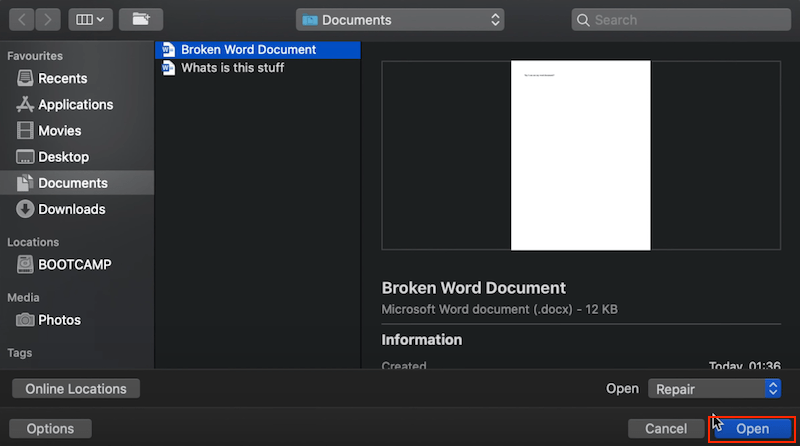Open Downloads from the sidebar
The width and height of the screenshot is (800, 446).
click(x=71, y=209)
